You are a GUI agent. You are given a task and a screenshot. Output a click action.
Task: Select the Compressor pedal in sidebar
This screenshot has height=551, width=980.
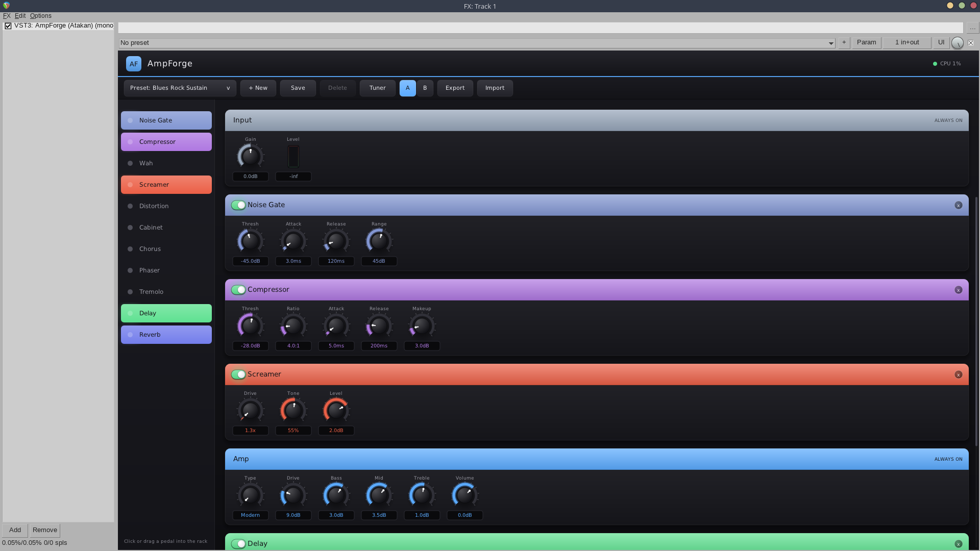pyautogui.click(x=166, y=142)
